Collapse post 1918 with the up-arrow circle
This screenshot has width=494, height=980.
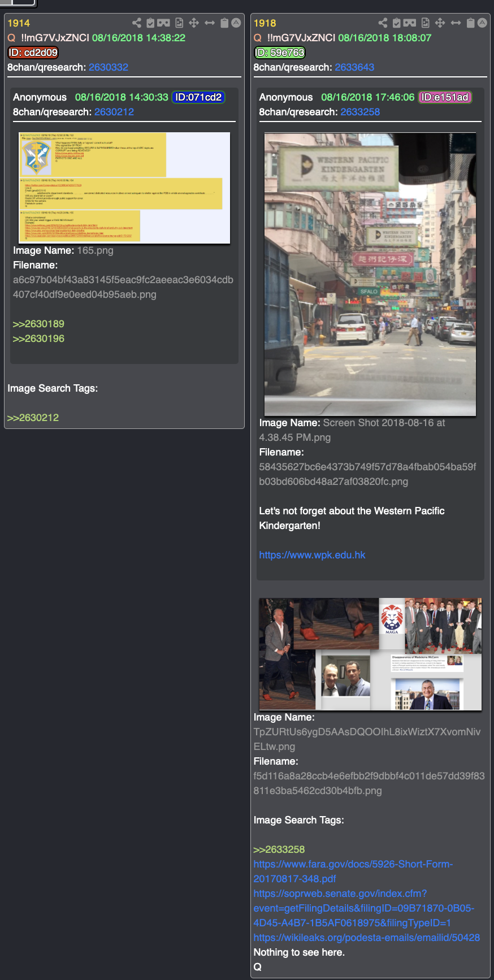point(482,23)
